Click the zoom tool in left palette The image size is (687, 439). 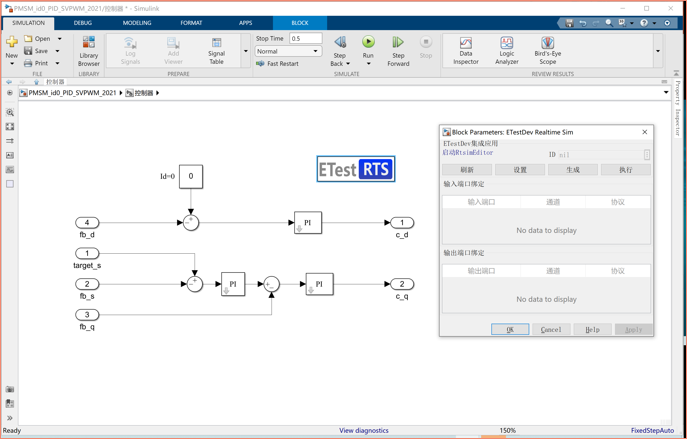click(10, 113)
